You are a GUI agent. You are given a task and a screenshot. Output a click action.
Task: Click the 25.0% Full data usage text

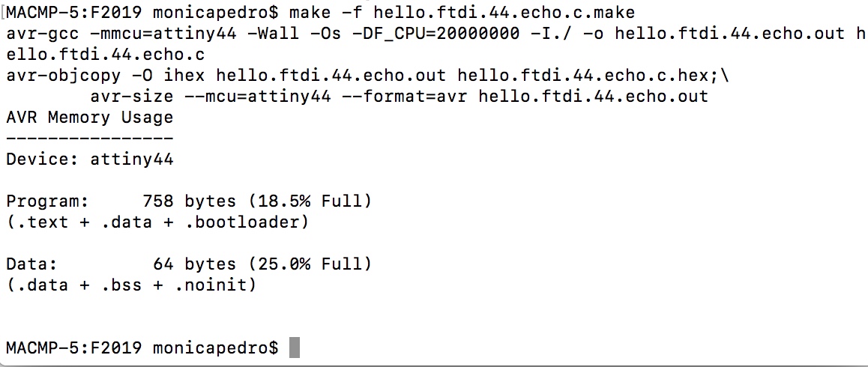click(x=311, y=264)
